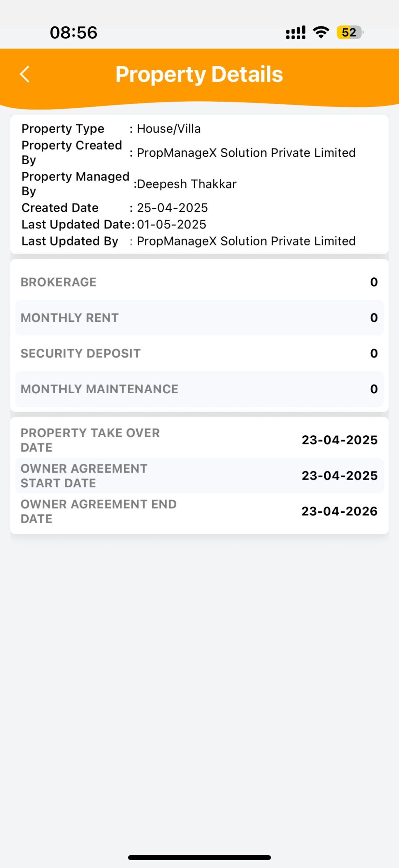This screenshot has height=868, width=399.
Task: Tap the Wi-Fi status icon
Action: (321, 33)
